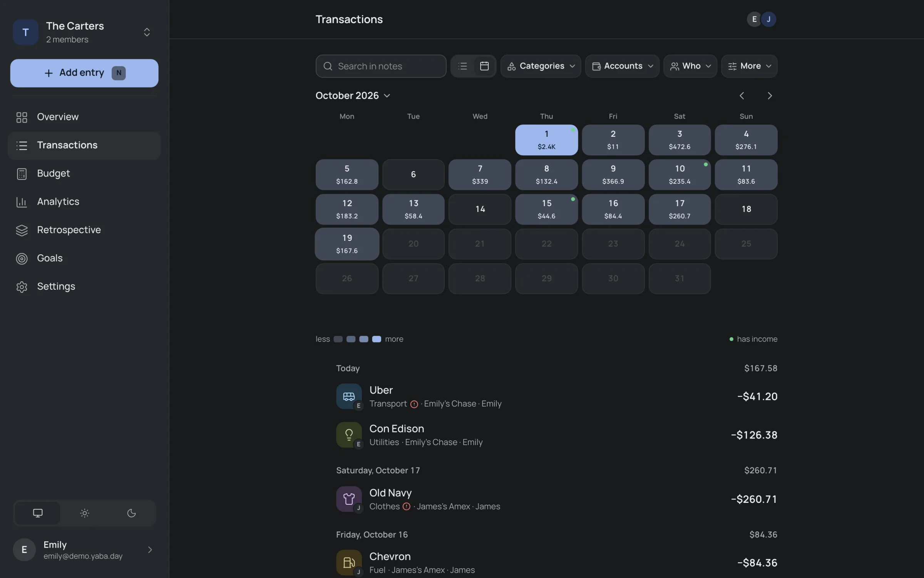Select light theme sun icon
Image resolution: width=924 pixels, height=578 pixels.
[x=85, y=513]
